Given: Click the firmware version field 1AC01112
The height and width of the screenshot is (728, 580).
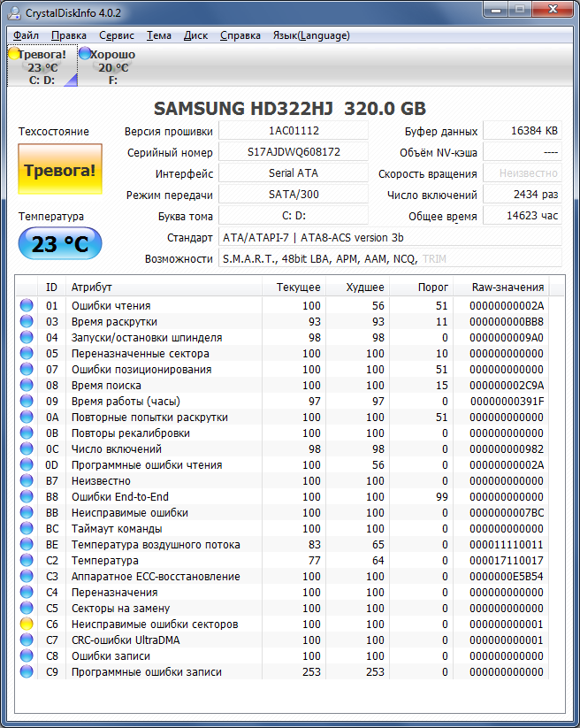Looking at the screenshot, I should (x=294, y=130).
